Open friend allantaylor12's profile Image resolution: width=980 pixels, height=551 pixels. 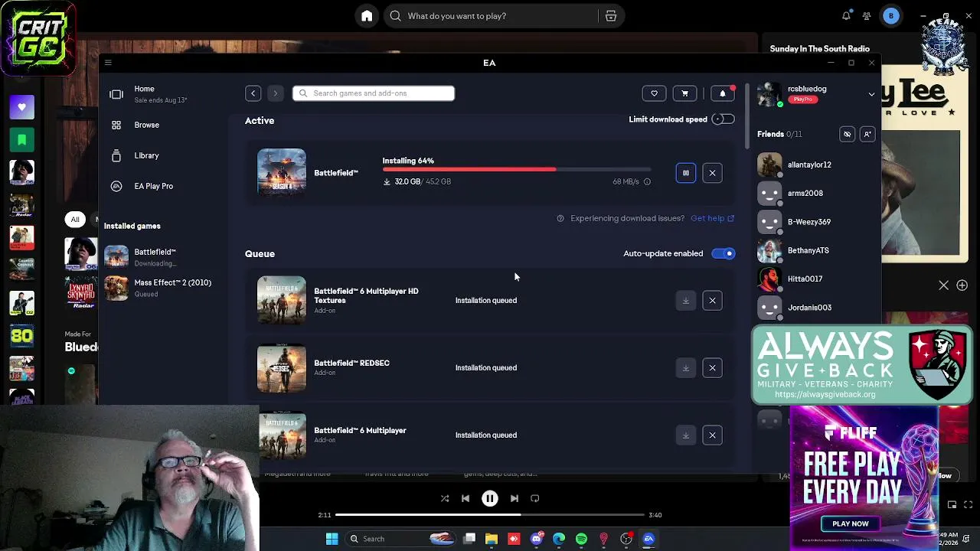809,165
